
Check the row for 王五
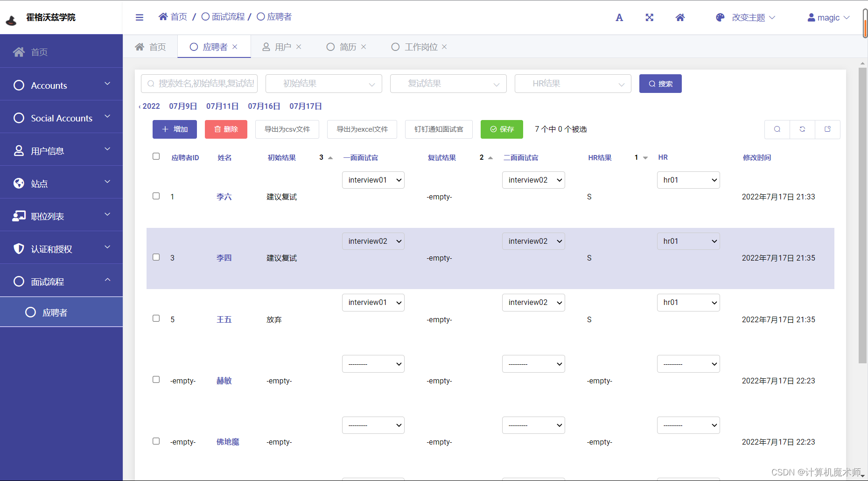(x=156, y=318)
